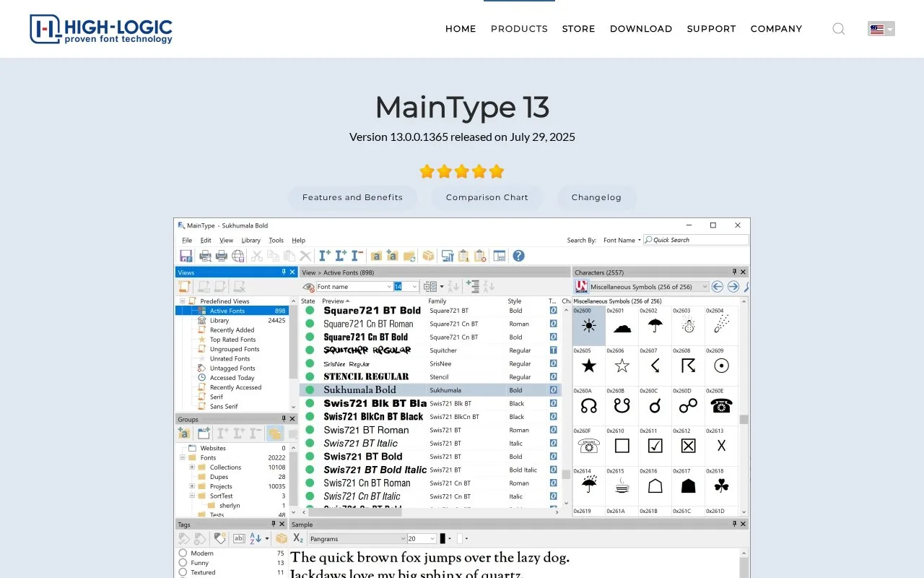Click the black text color swatch
The width and height of the screenshot is (924, 578).
pos(443,538)
